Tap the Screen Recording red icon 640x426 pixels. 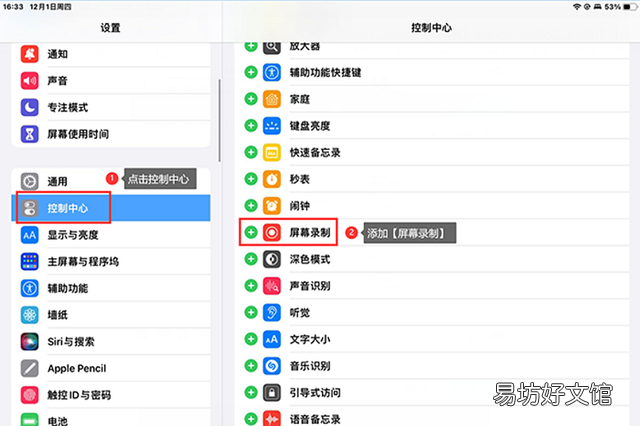(x=272, y=233)
